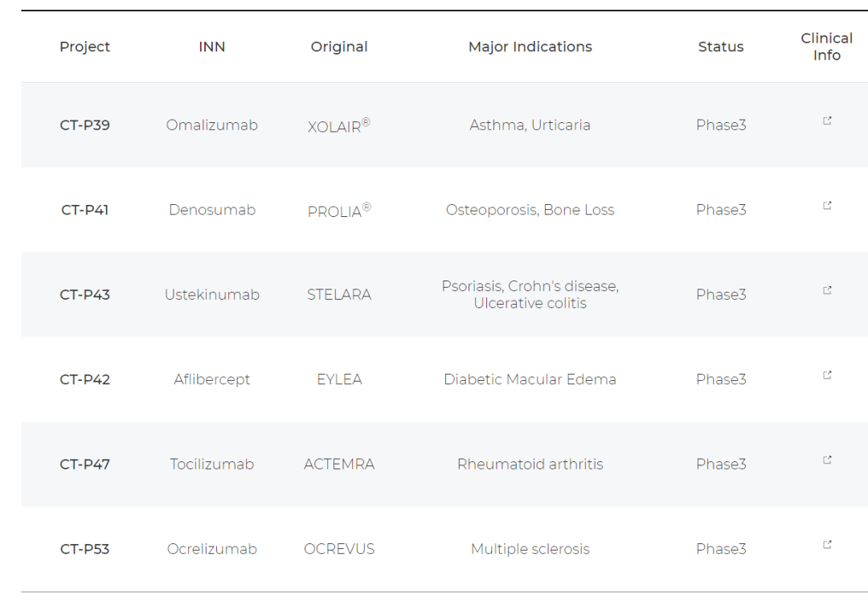
Task: Click the Ustekinumab INN cell
Action: click(212, 295)
